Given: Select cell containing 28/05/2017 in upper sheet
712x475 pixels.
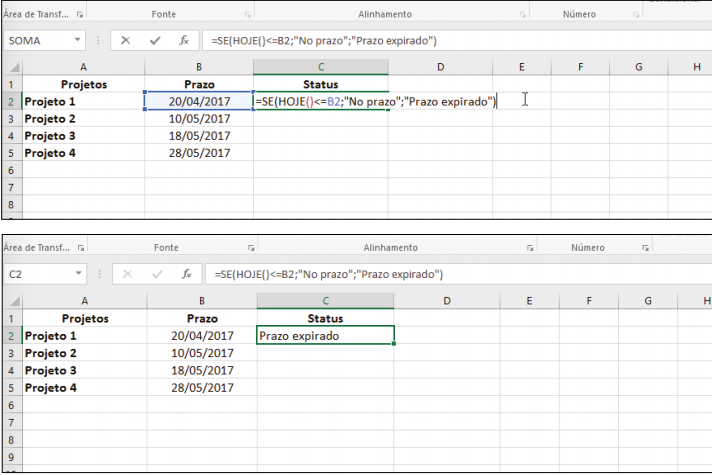Looking at the screenshot, I should (199, 153).
